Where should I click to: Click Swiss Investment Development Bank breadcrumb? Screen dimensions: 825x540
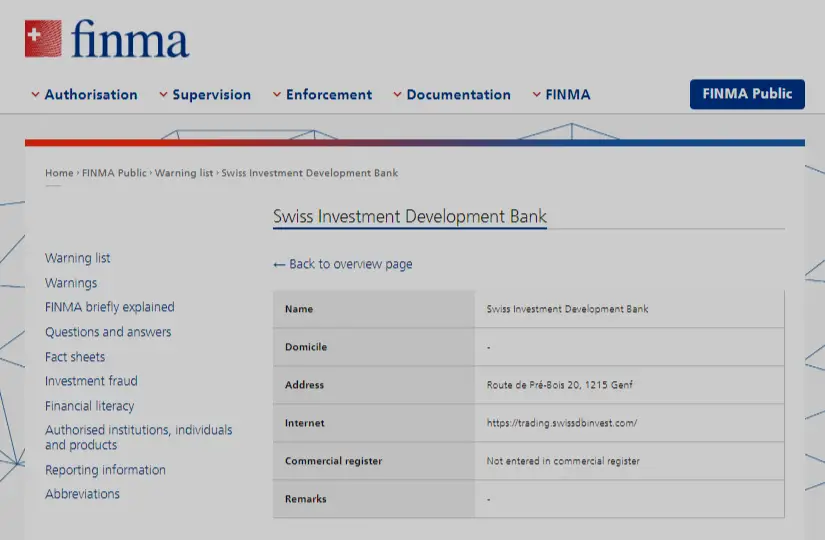click(309, 173)
